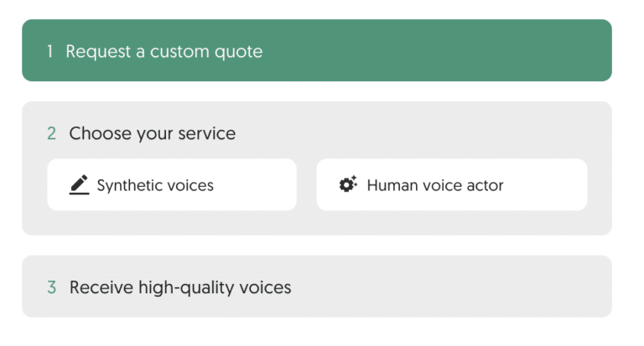
Task: Click the green step number 3
Action: [52, 287]
